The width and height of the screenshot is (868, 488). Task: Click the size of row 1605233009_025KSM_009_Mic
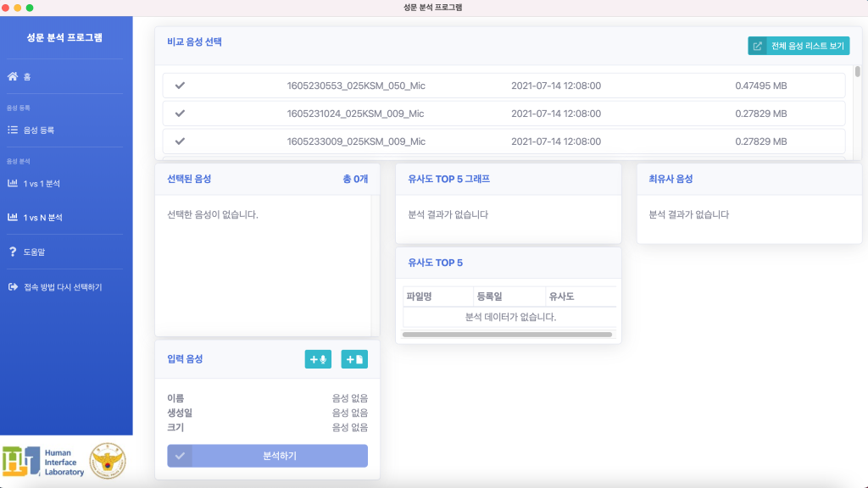[x=761, y=141]
